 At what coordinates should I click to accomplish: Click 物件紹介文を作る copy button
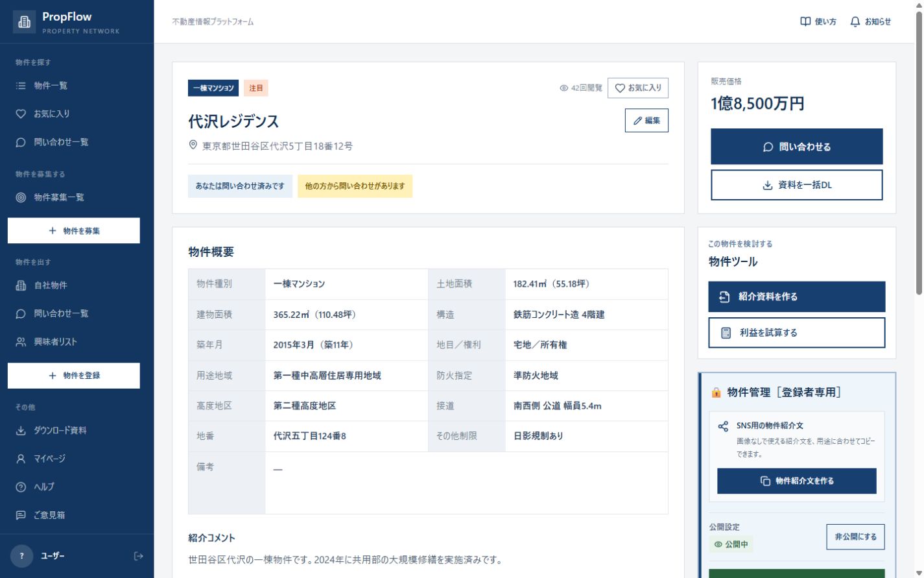point(797,481)
